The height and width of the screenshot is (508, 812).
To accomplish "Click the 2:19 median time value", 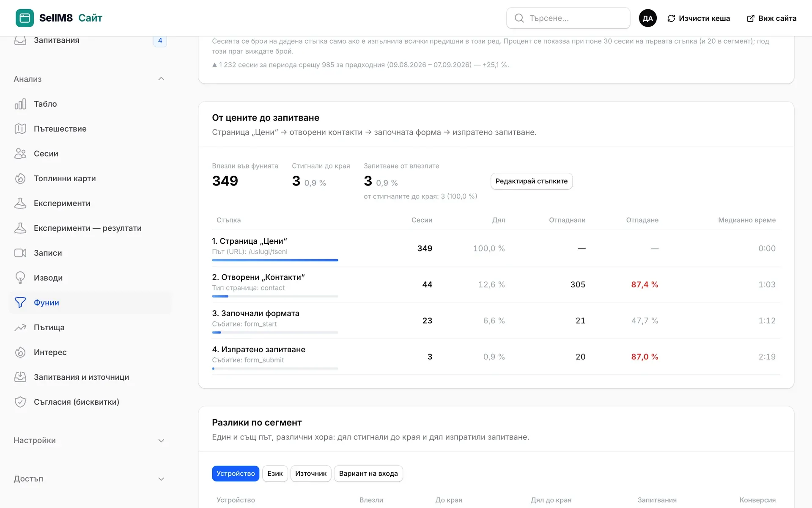I will coord(767,357).
